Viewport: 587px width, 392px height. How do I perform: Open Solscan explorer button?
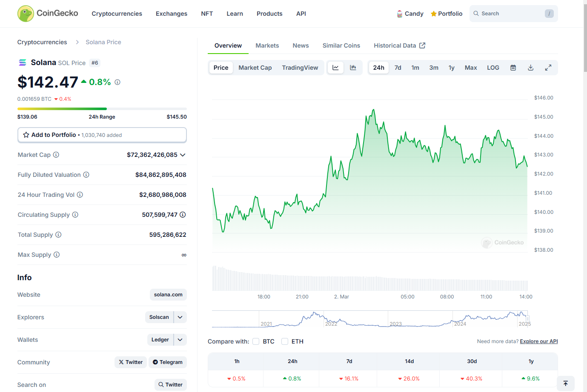159,317
